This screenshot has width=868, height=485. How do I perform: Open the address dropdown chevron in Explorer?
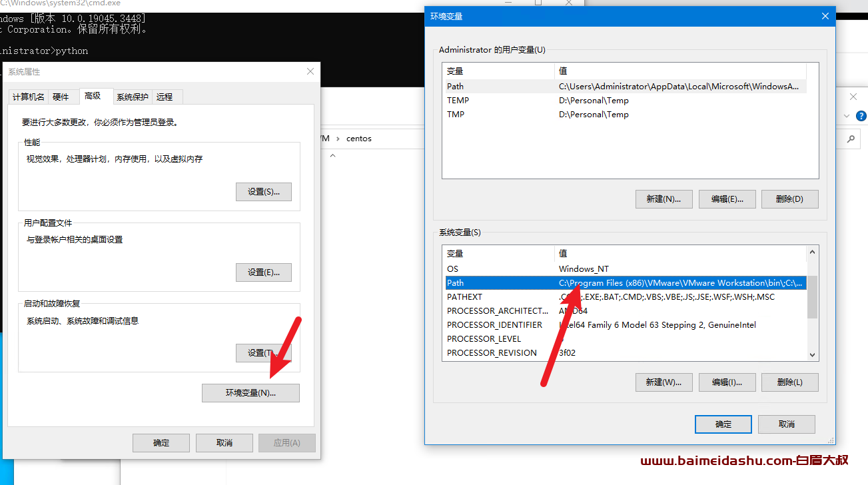[x=847, y=116]
